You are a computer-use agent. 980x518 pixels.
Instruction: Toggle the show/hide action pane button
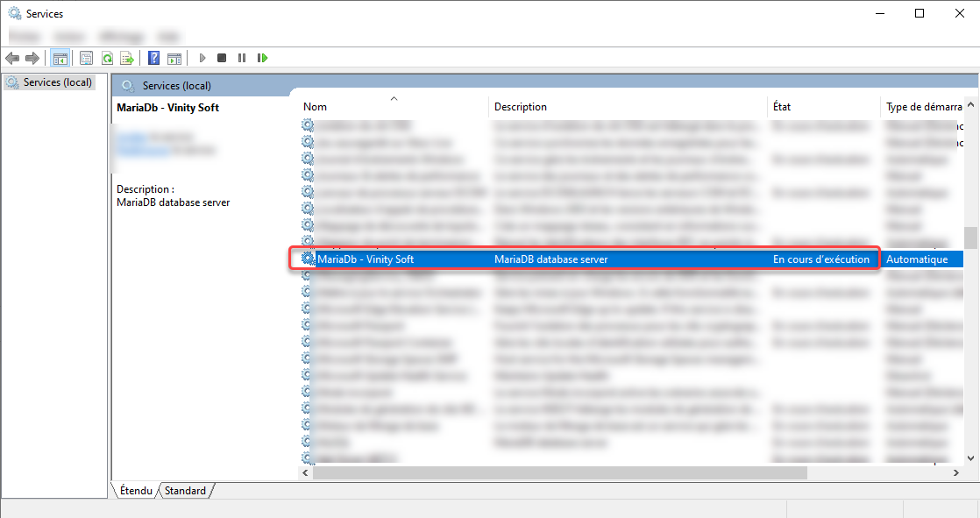[174, 58]
